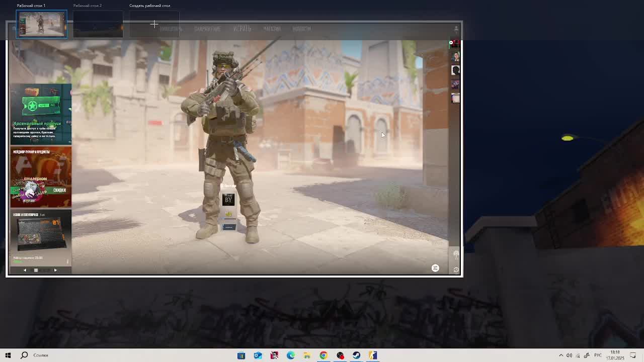Open network status in system tray
This screenshot has width=644, height=362.
(x=578, y=355)
